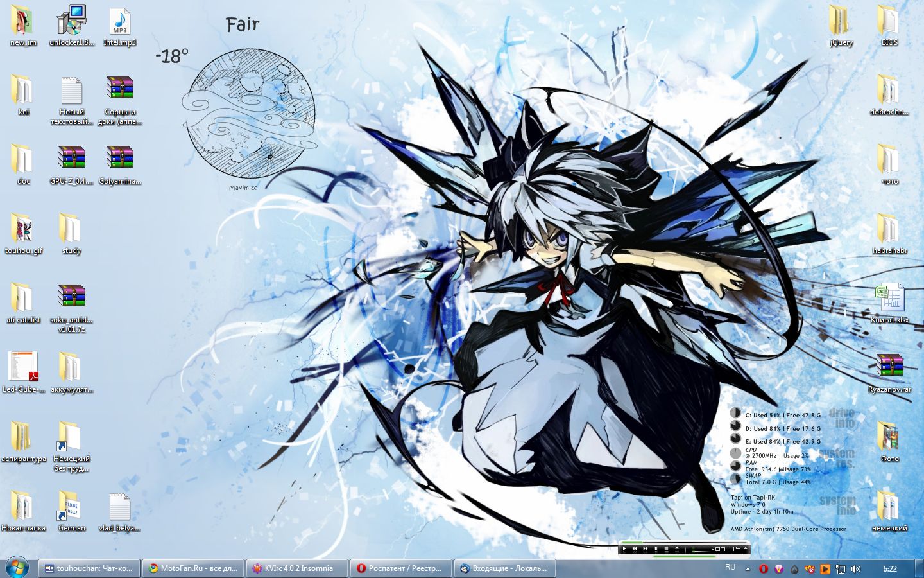This screenshot has height=578, width=924.
Task: Open the doc folder
Action: pyautogui.click(x=23, y=164)
